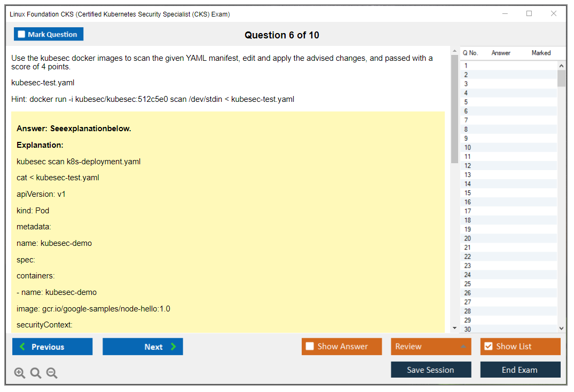Viewport: 574px width, 392px height.
Task: Click the green left arrow on Previous
Action: [x=22, y=347]
